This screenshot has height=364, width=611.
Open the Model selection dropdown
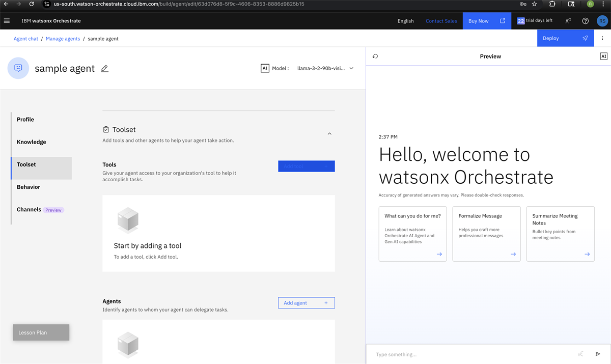(x=325, y=68)
